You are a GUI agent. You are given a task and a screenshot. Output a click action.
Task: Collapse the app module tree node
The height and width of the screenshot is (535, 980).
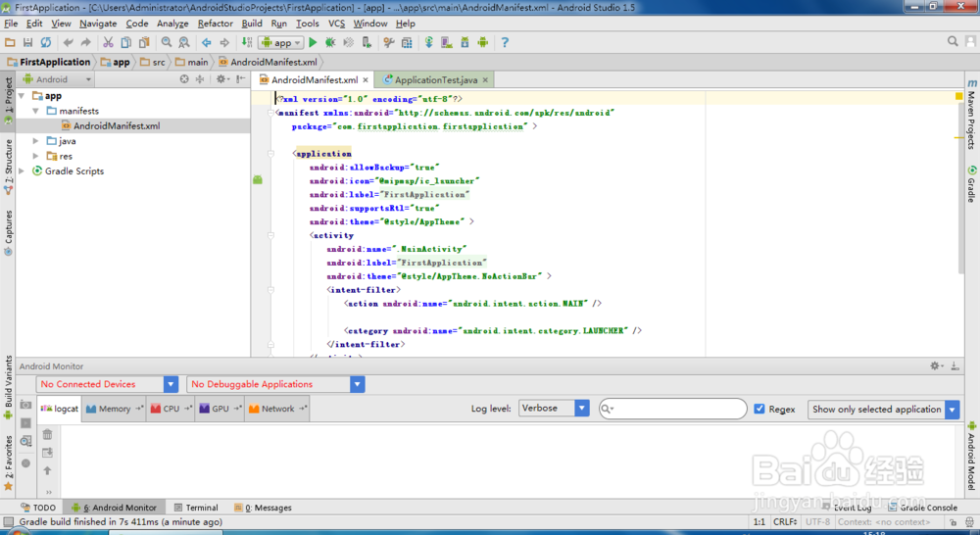(22, 96)
